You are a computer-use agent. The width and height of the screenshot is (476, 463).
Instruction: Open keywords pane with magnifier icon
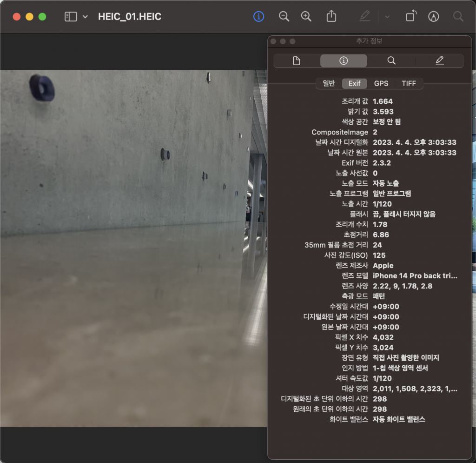(391, 61)
